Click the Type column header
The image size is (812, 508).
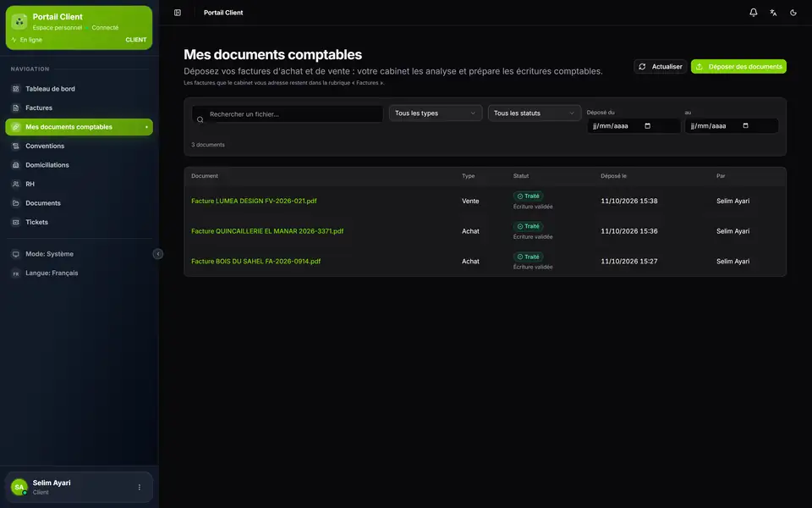(468, 176)
